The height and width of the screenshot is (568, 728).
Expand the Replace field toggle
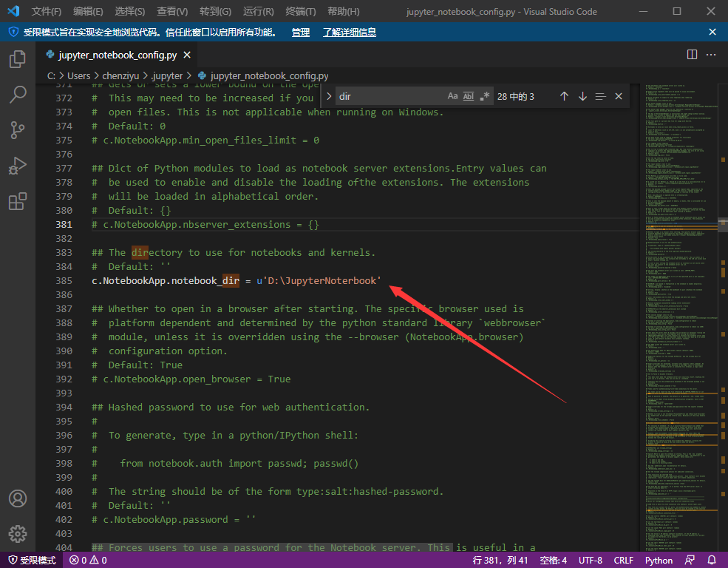329,96
